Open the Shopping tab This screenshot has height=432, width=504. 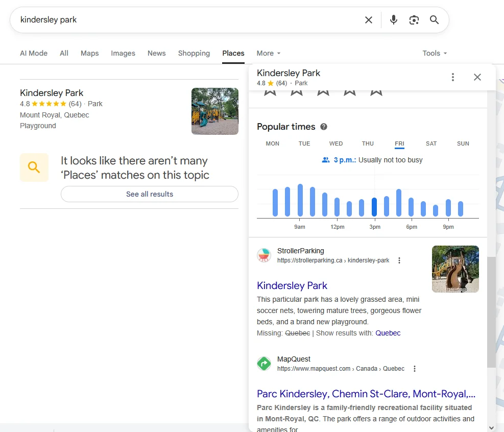pyautogui.click(x=194, y=53)
